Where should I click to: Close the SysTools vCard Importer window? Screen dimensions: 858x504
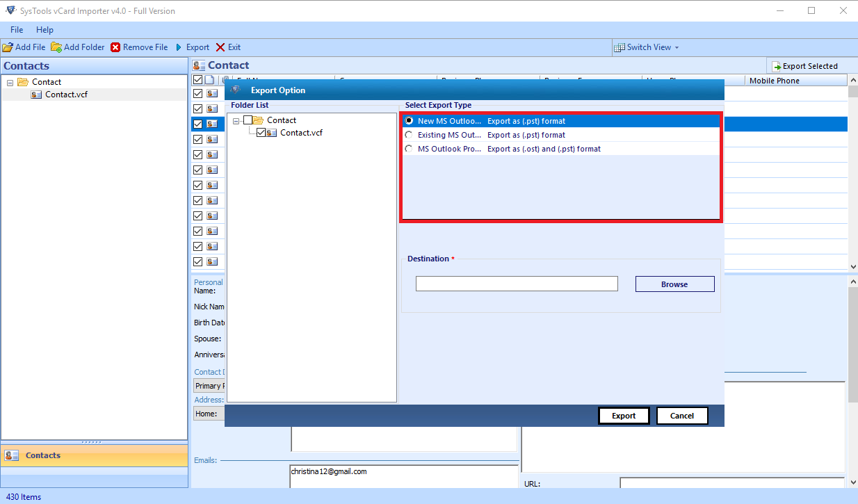coord(842,10)
